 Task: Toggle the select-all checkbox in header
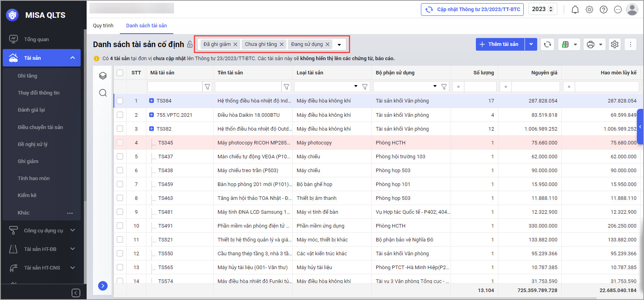(x=120, y=72)
